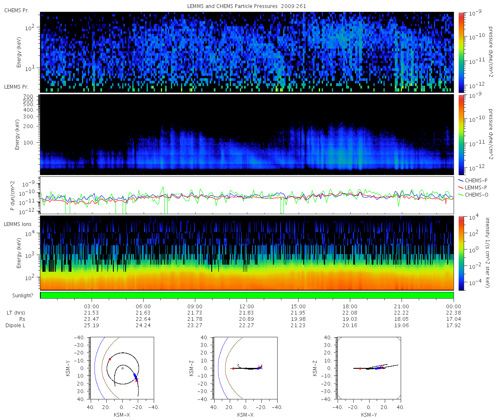Image resolution: width=504 pixels, height=420 pixels.
Task: Select the 'LEMMS Pr.' panel label
Action: tap(16, 87)
